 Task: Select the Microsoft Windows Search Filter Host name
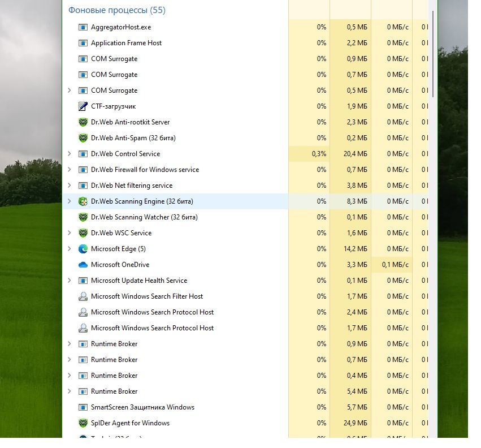click(146, 296)
